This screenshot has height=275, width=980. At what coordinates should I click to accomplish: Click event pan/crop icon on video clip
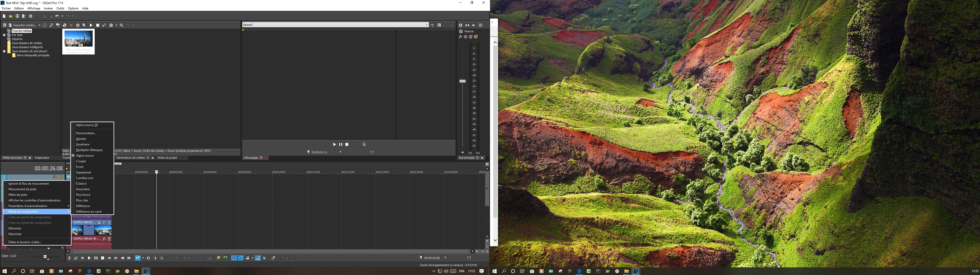pos(99,223)
